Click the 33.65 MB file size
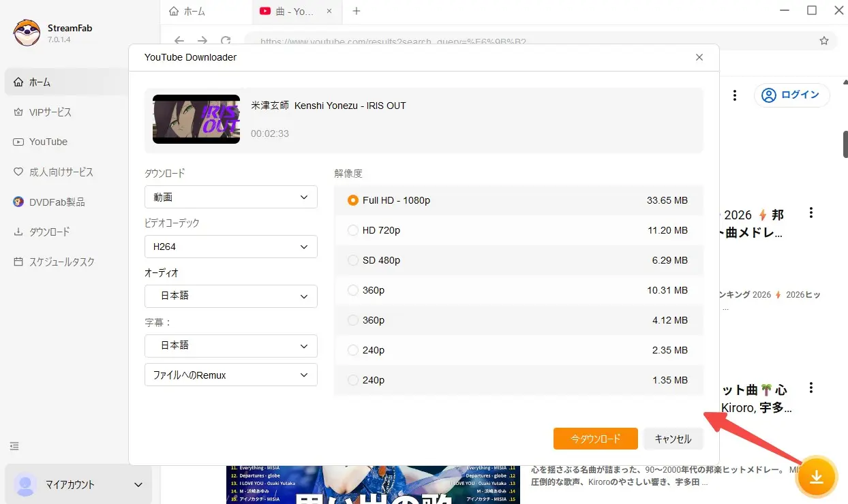 point(667,200)
